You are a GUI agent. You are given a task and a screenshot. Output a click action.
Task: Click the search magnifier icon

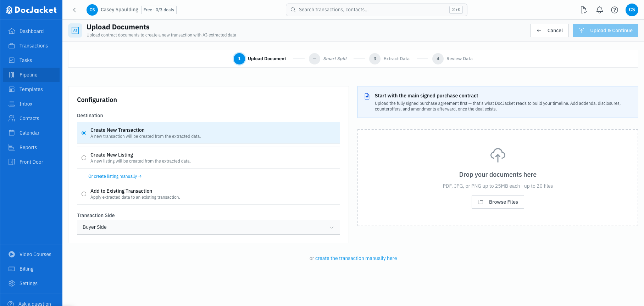pos(293,10)
